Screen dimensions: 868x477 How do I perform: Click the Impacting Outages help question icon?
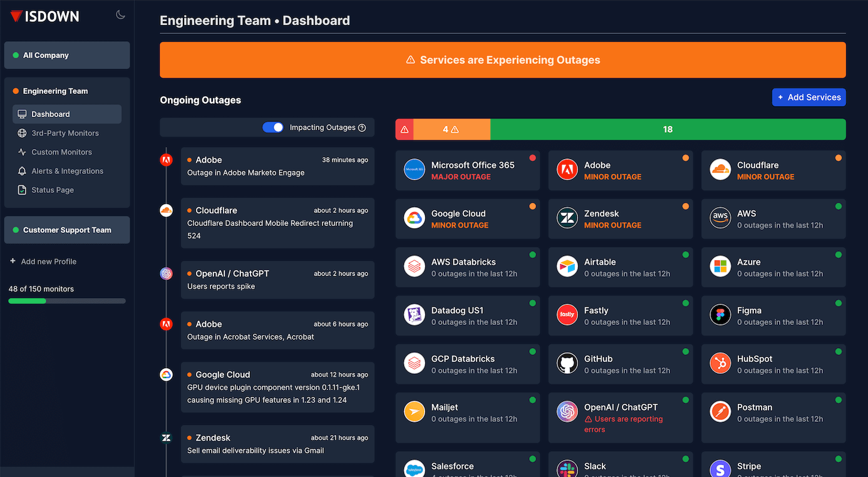362,128
